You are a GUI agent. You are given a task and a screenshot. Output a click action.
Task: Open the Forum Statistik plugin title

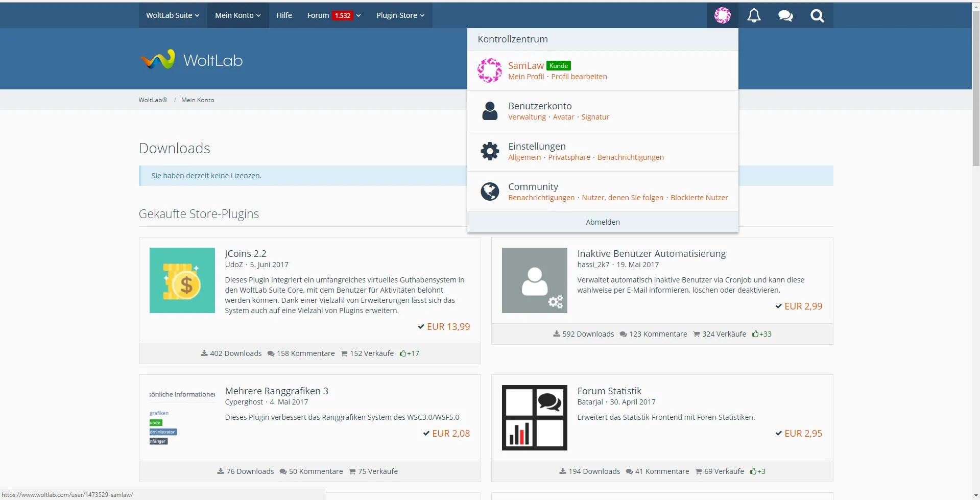coord(609,391)
